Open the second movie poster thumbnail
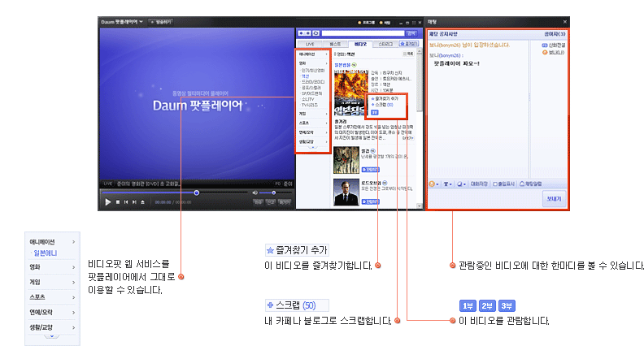Image resolution: width=644 pixels, height=346 pixels. (x=346, y=160)
